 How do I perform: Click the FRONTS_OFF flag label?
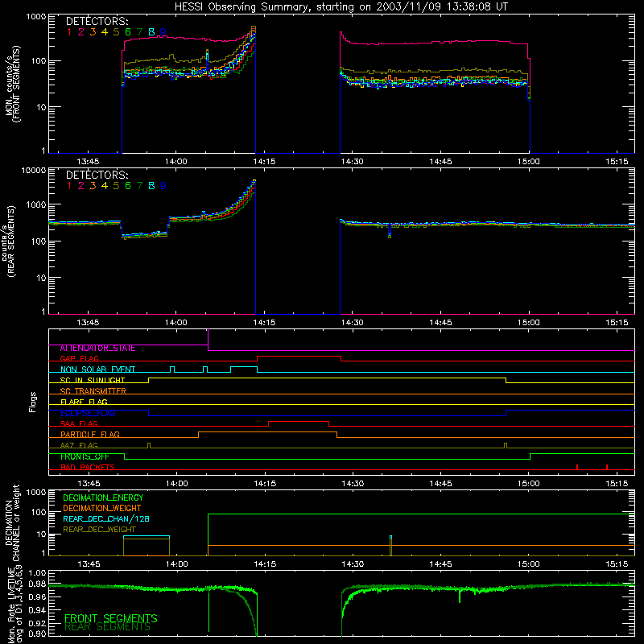pyautogui.click(x=85, y=456)
